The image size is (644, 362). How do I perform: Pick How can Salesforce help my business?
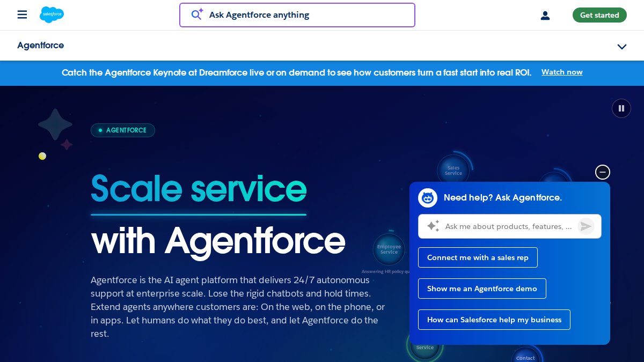[494, 320]
